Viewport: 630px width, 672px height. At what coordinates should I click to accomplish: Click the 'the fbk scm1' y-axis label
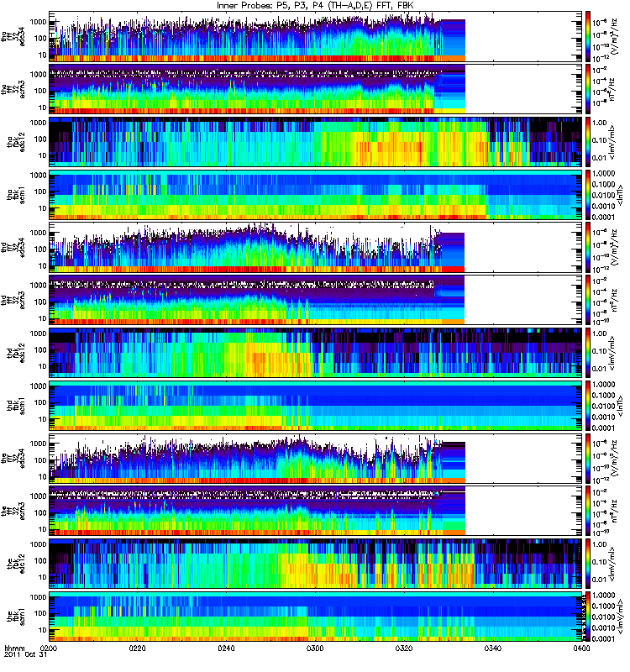16,616
